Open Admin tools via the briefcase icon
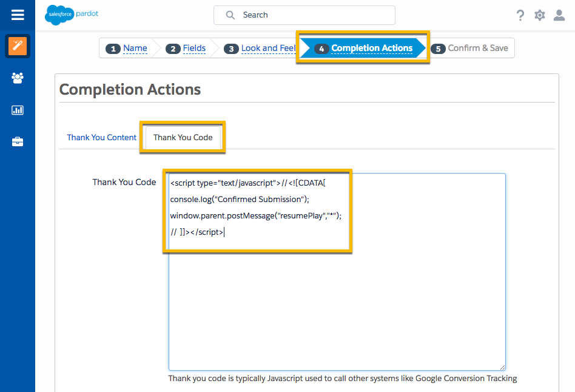 coord(17,142)
